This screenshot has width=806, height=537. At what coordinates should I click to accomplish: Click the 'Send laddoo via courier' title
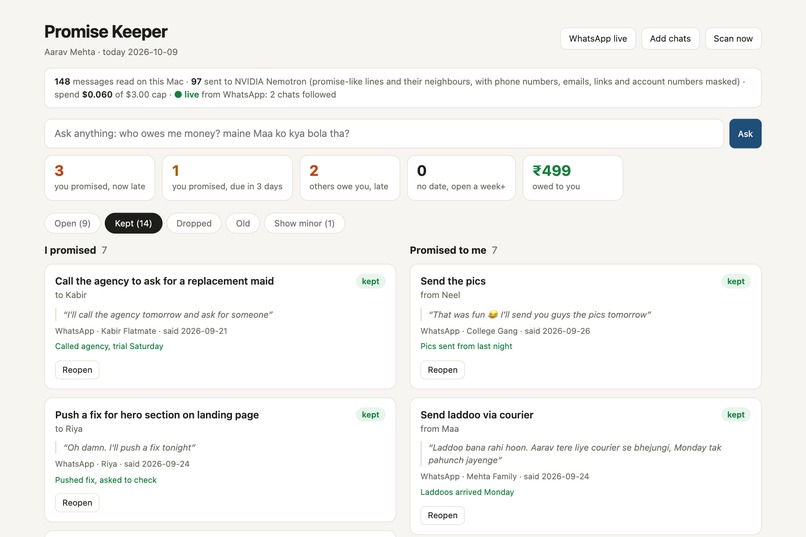coord(477,415)
